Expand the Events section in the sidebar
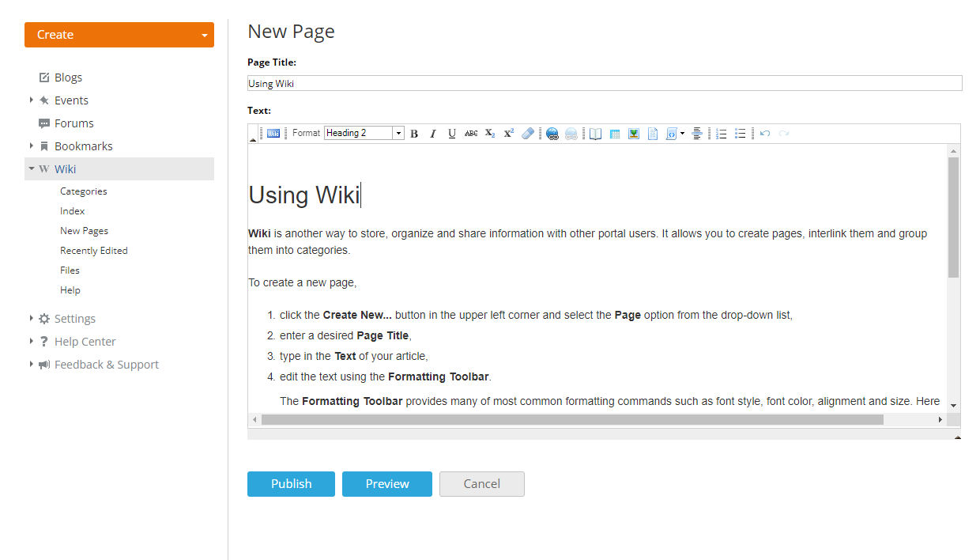Screen dimensions: 980x560 [x=32, y=100]
